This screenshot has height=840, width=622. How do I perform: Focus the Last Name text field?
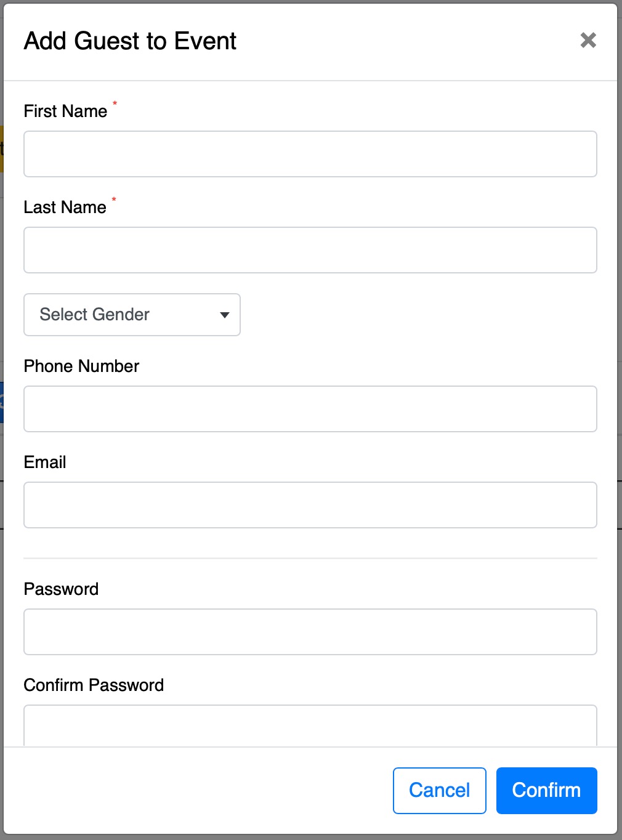click(310, 250)
